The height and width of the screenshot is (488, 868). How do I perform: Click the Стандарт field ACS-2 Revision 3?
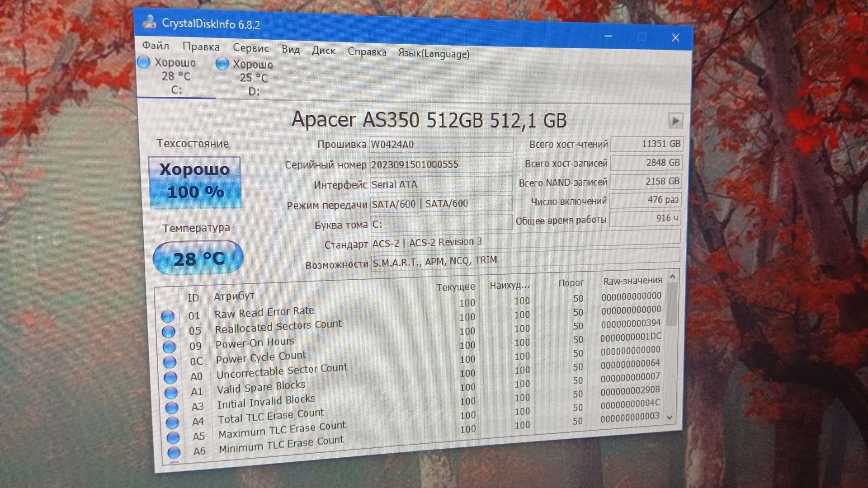[x=525, y=241]
